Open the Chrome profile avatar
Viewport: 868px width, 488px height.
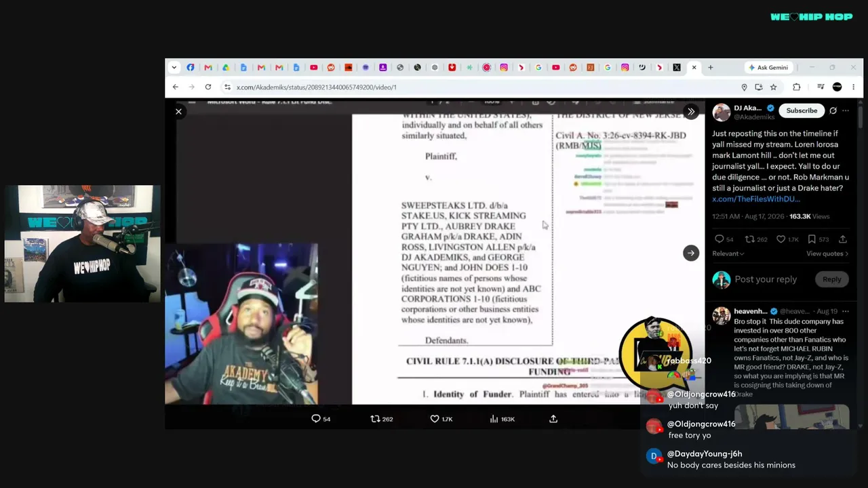(837, 87)
